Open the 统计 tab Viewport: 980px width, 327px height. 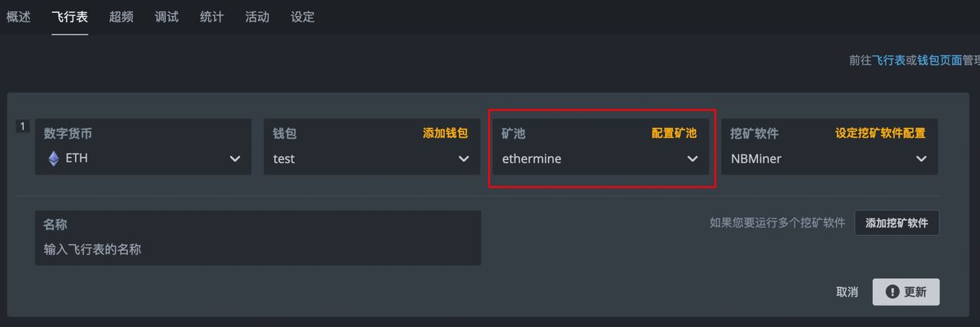point(211,17)
